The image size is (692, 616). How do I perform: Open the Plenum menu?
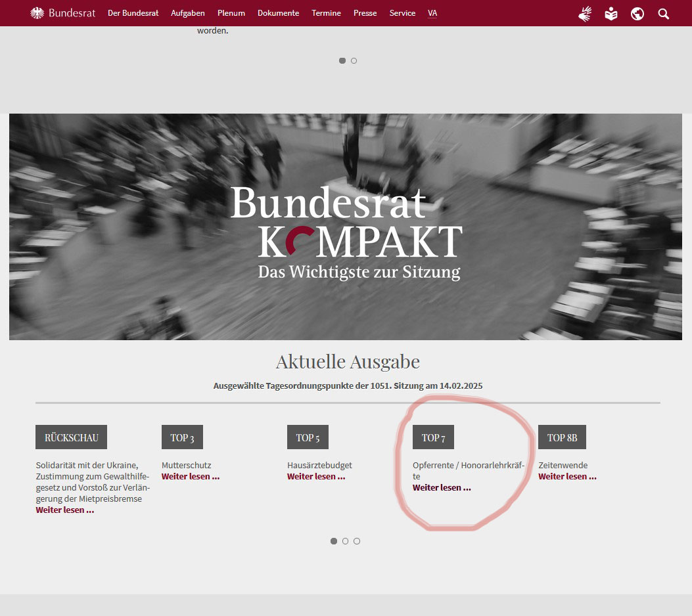pyautogui.click(x=231, y=13)
